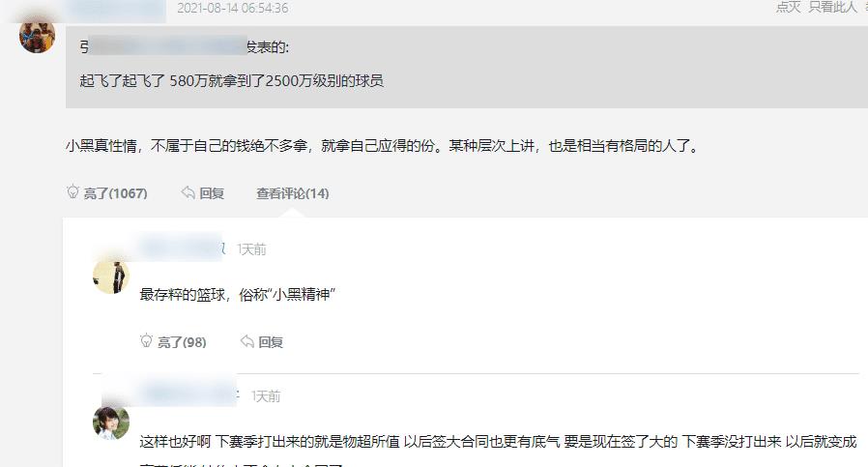Click the quoted post's blurred author name

[x=167, y=46]
